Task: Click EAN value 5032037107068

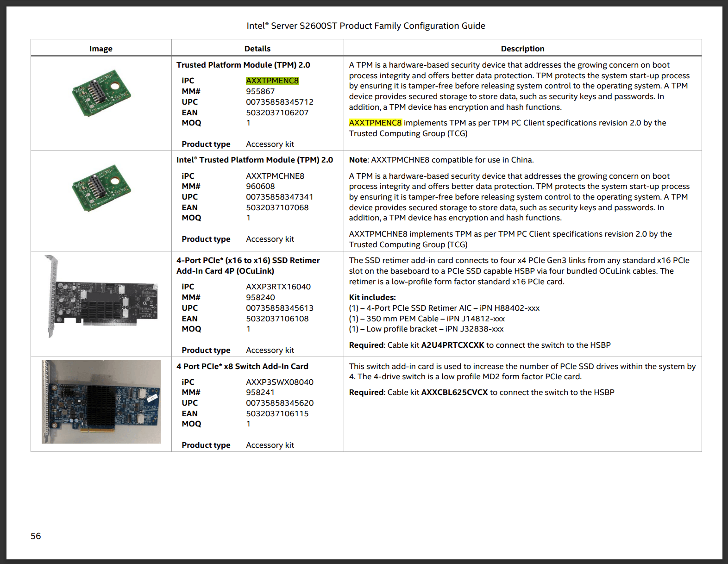Action: coord(277,207)
